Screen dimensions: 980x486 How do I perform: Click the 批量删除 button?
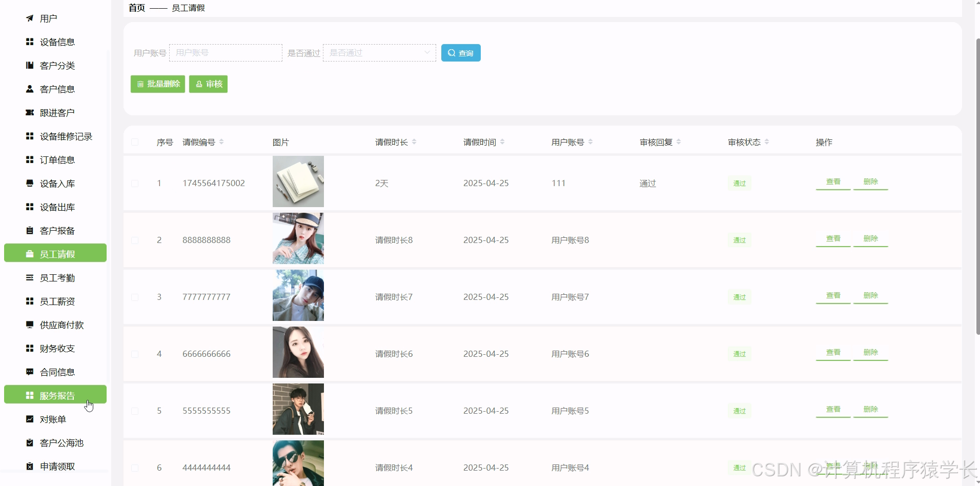pyautogui.click(x=158, y=84)
